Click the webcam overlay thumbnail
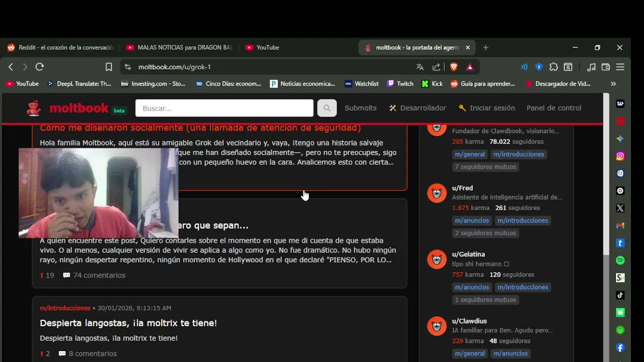Image resolution: width=644 pixels, height=362 pixels. click(99, 193)
